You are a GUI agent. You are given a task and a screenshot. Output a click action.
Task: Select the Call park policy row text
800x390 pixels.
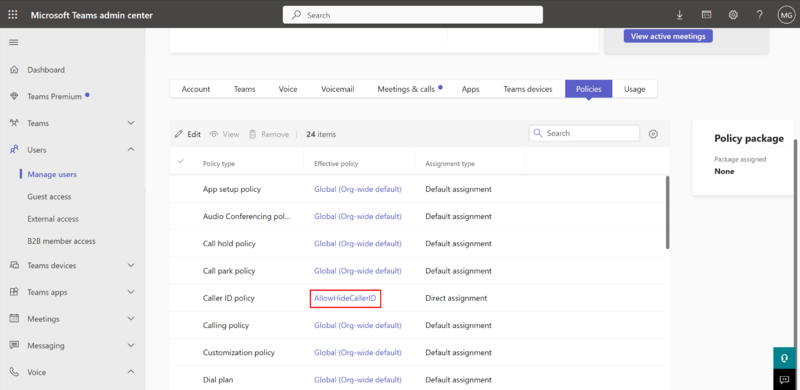pyautogui.click(x=229, y=271)
